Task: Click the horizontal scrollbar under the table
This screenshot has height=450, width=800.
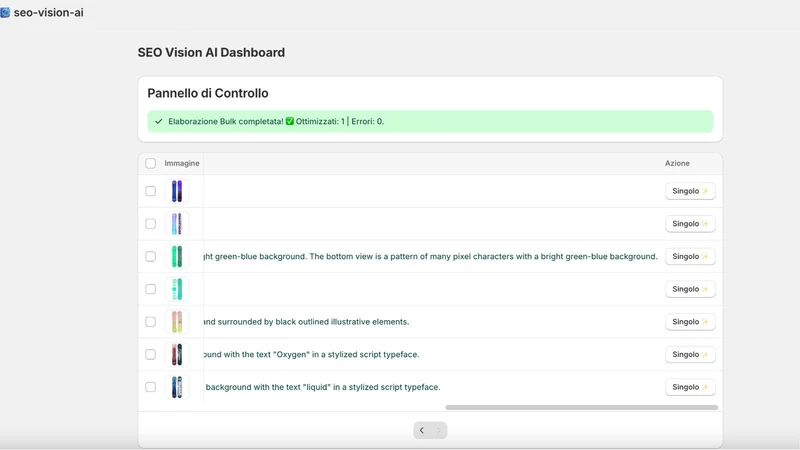Action: (x=582, y=407)
